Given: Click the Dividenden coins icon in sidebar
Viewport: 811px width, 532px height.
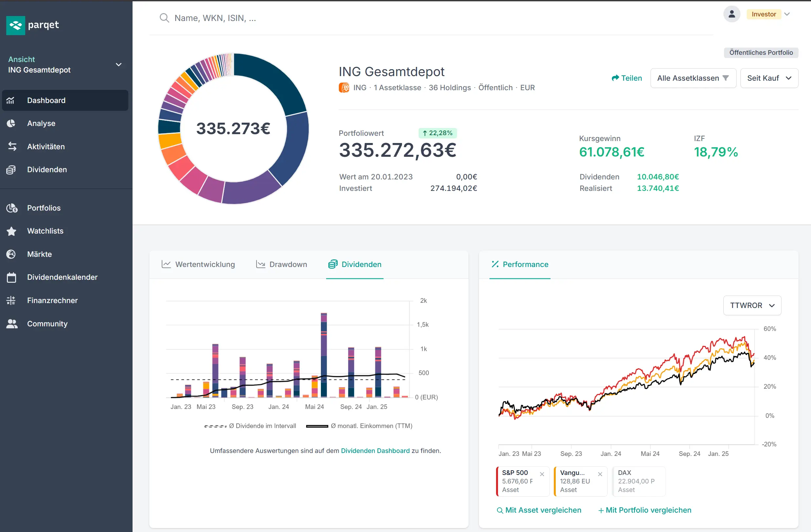Looking at the screenshot, I should click(11, 170).
